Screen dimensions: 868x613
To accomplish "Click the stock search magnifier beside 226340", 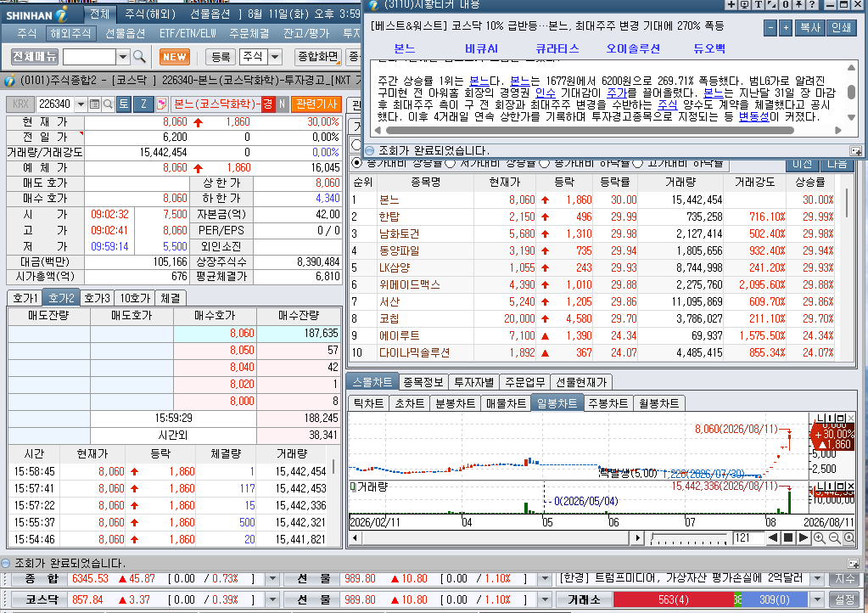I will pos(108,104).
